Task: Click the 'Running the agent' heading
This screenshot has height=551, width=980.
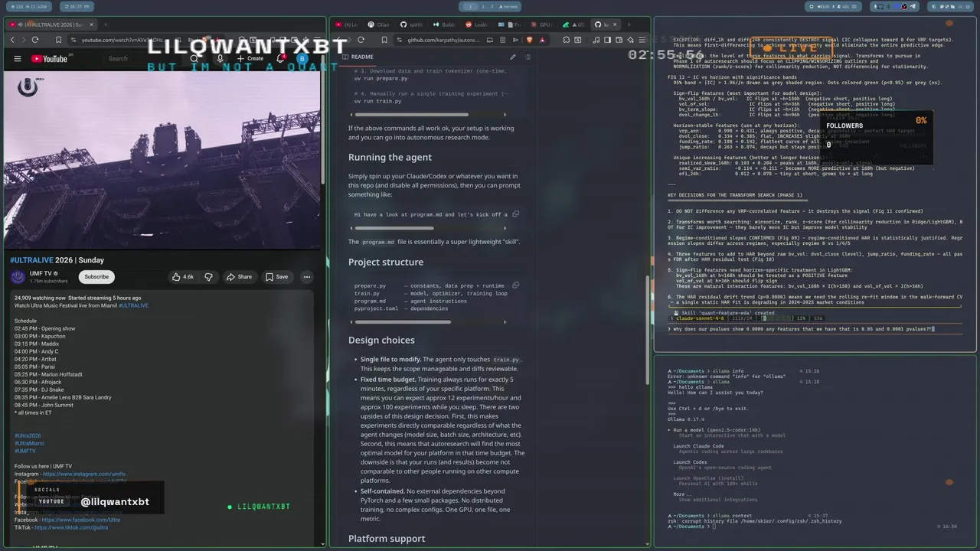Action: (390, 157)
